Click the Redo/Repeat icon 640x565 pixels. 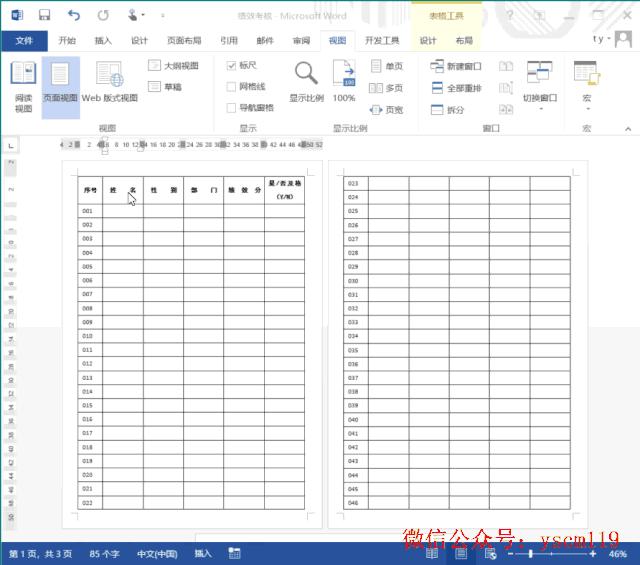(103, 16)
